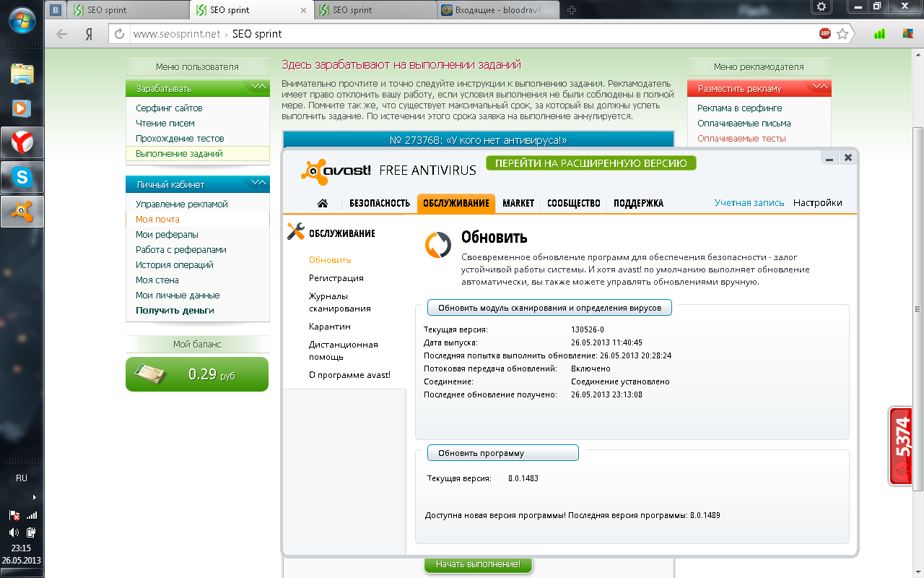Click the volume speaker tray icon
Image resolution: width=924 pixels, height=578 pixels.
(14, 532)
